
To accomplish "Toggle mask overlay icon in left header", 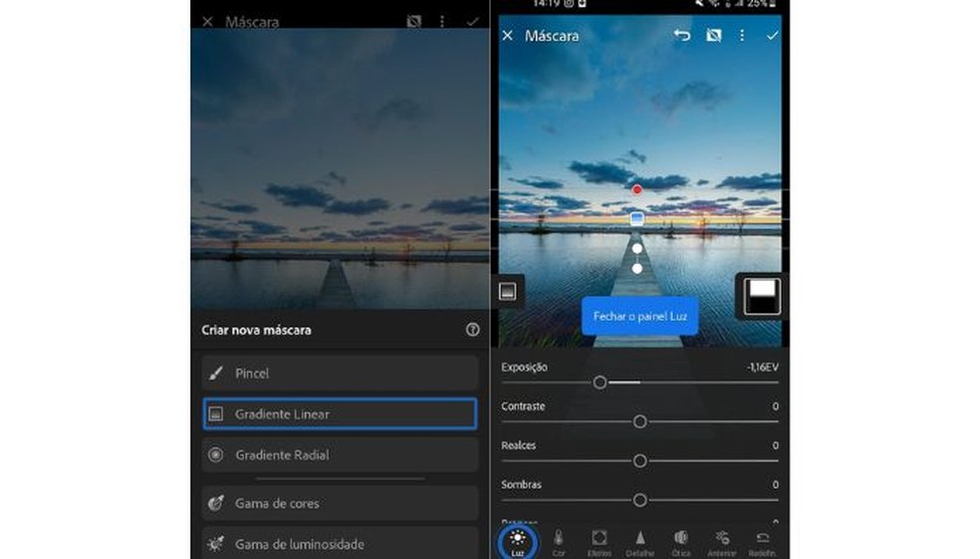I will [x=413, y=22].
